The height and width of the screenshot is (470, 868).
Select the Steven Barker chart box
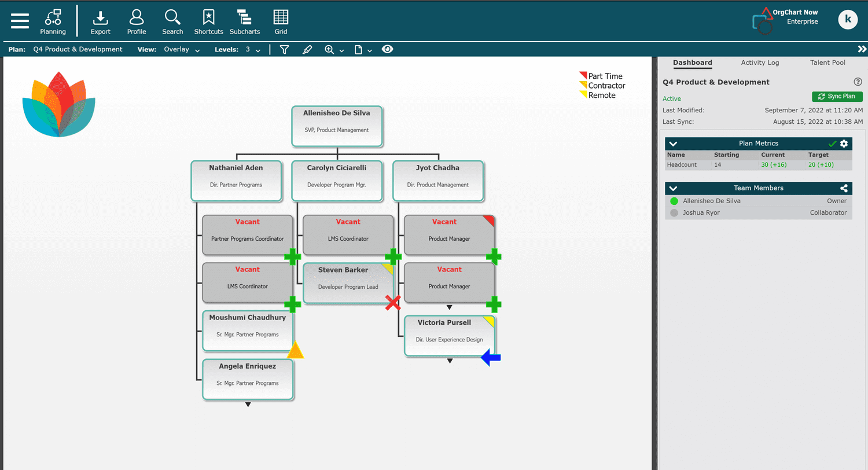pos(347,284)
